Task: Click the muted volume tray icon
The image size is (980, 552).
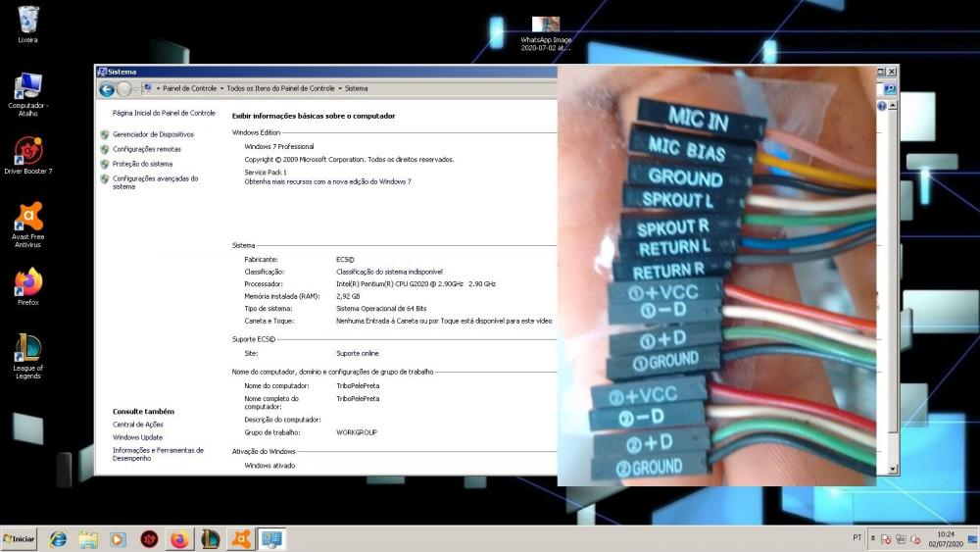Action: (915, 539)
